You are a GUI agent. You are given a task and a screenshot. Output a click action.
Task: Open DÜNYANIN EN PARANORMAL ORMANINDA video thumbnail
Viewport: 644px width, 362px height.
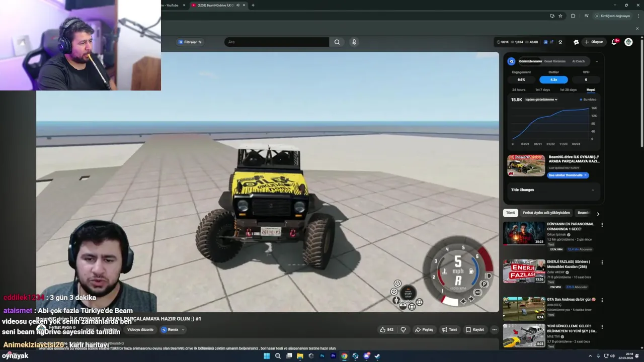[524, 233]
